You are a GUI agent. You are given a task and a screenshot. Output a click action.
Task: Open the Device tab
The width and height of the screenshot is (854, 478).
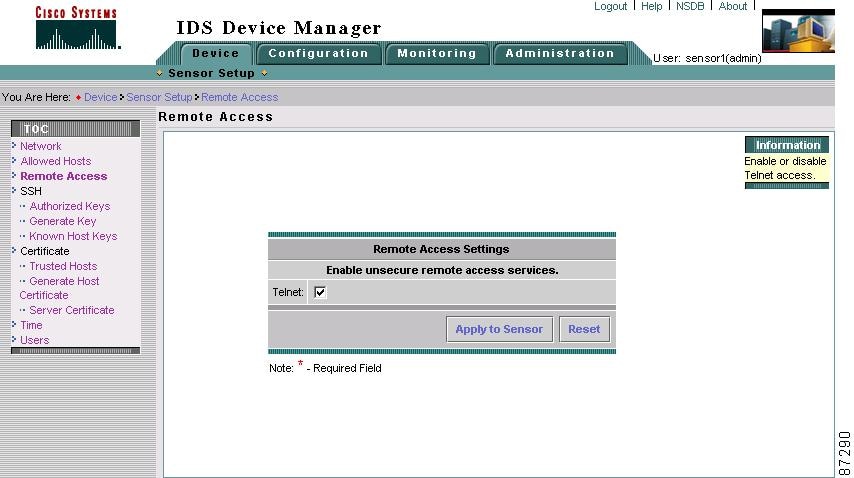tap(216, 53)
